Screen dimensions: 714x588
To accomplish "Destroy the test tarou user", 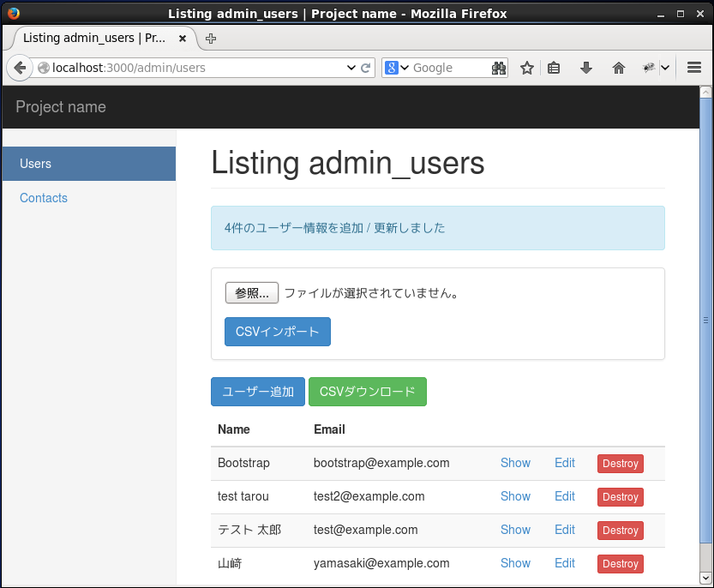I will tap(621, 497).
